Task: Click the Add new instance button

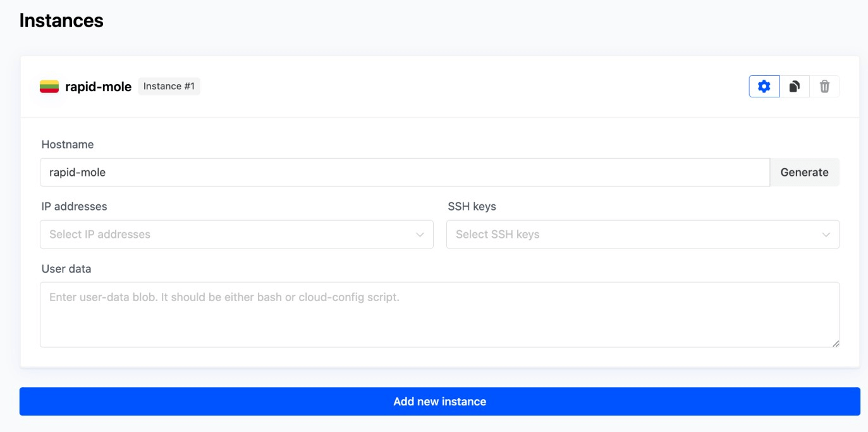Action: pyautogui.click(x=439, y=402)
